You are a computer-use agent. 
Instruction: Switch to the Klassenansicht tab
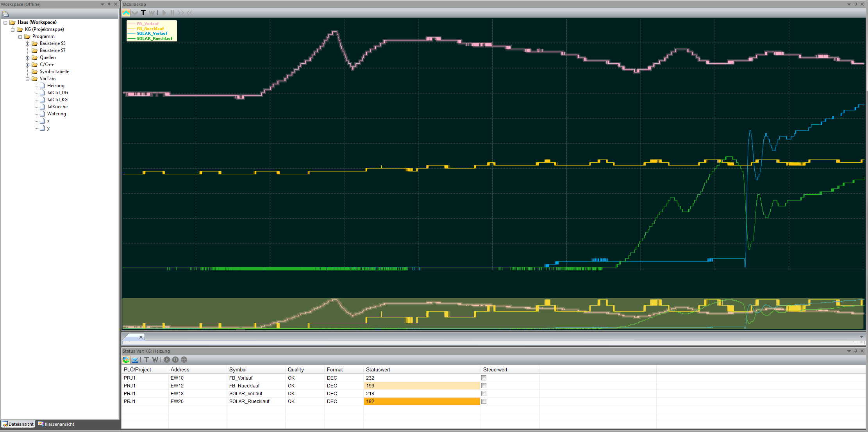(x=56, y=424)
